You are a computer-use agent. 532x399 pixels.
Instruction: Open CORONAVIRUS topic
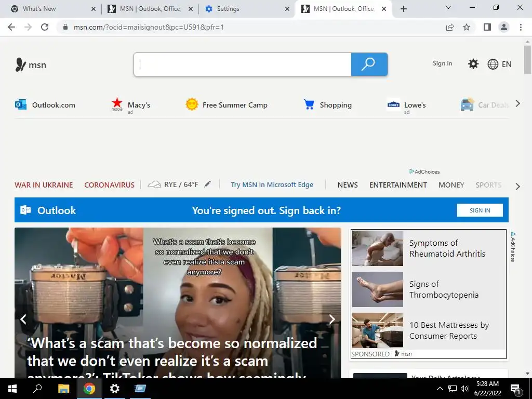(109, 185)
